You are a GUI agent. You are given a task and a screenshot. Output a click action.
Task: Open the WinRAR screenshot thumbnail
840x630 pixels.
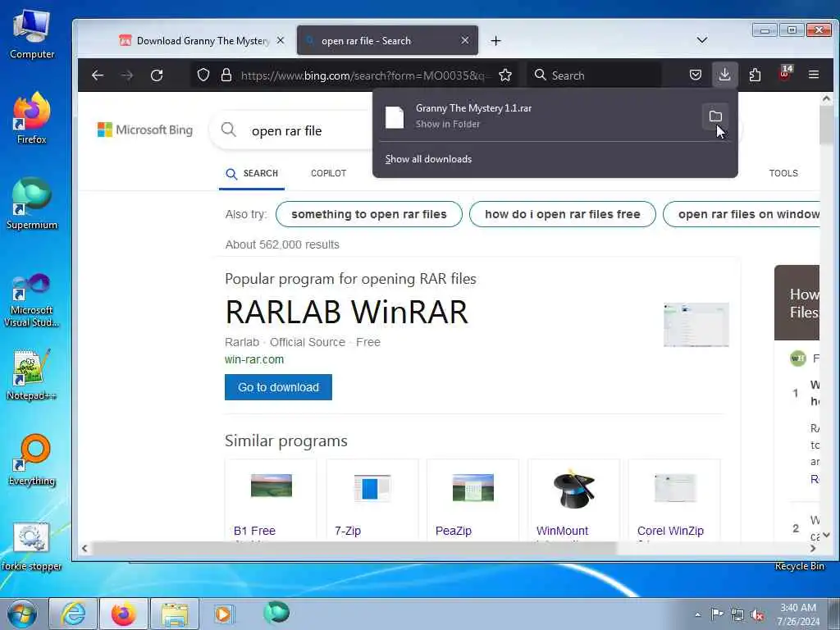(696, 325)
